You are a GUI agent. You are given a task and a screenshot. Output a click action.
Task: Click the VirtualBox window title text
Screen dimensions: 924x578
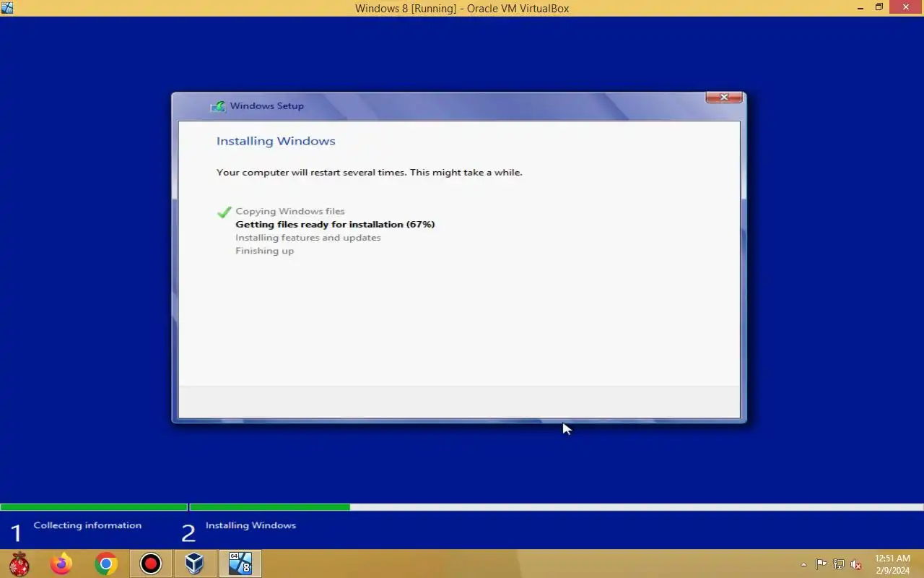click(x=462, y=9)
